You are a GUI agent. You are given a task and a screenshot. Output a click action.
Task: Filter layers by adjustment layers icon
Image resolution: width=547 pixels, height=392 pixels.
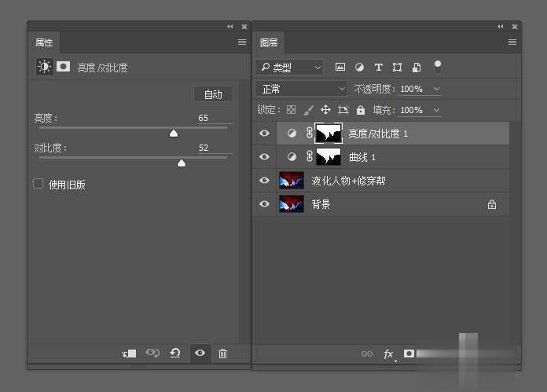(x=359, y=67)
